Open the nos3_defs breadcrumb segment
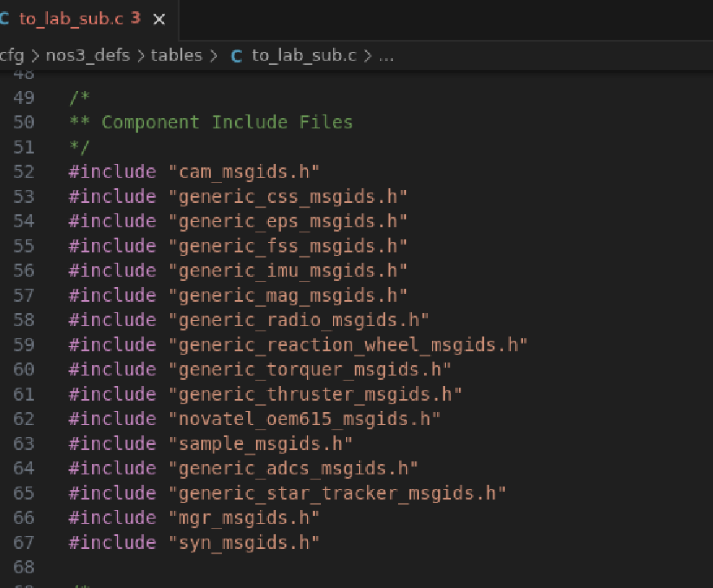 pos(88,56)
